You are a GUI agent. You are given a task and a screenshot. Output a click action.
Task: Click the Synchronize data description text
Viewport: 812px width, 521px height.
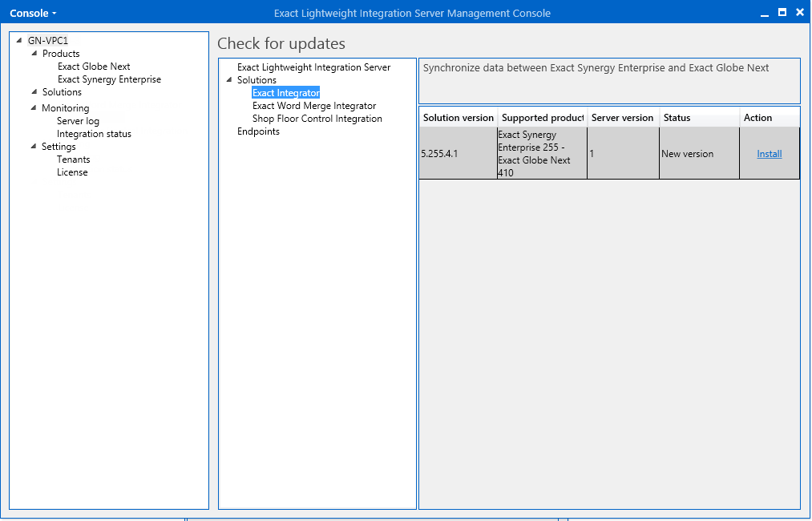click(x=596, y=68)
